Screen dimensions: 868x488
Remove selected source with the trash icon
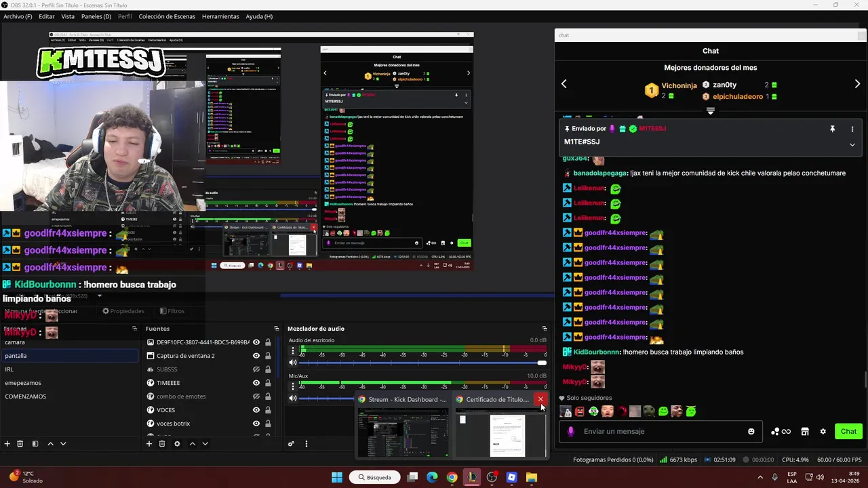162,444
